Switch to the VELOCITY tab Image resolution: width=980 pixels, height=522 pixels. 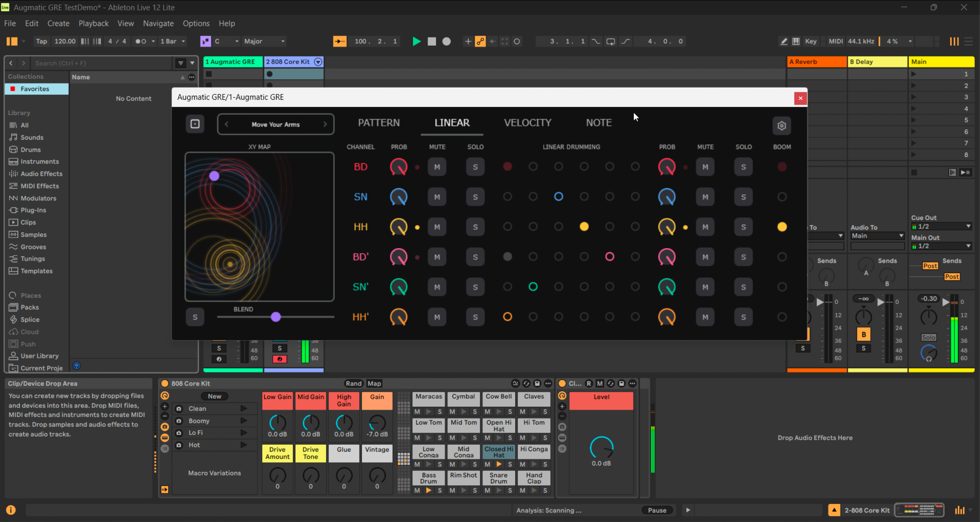tap(527, 122)
